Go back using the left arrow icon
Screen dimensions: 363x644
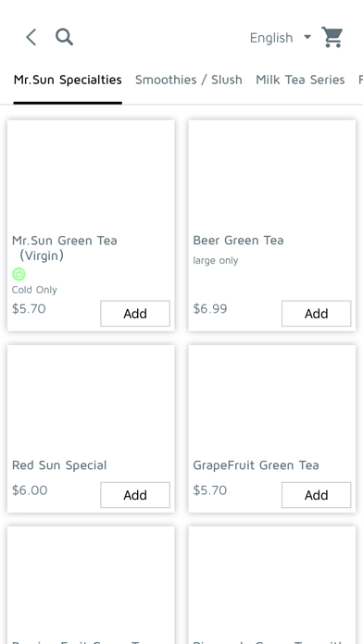(x=31, y=37)
